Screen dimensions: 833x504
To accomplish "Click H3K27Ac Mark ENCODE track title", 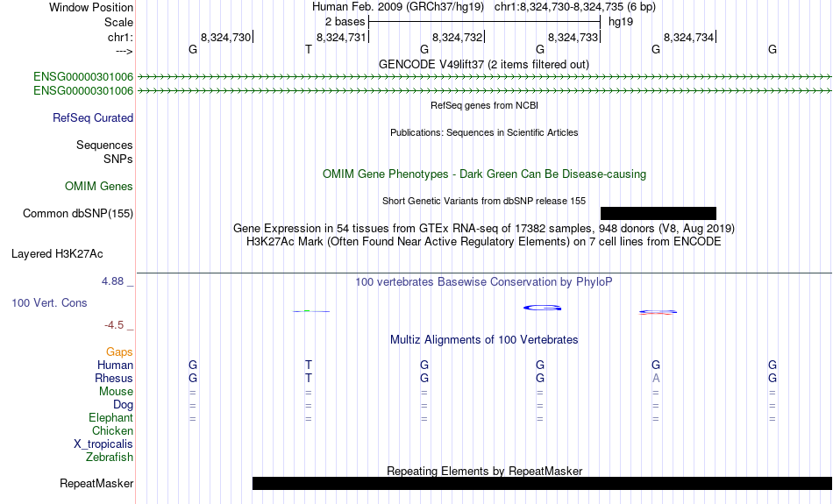I will pyautogui.click(x=484, y=242).
